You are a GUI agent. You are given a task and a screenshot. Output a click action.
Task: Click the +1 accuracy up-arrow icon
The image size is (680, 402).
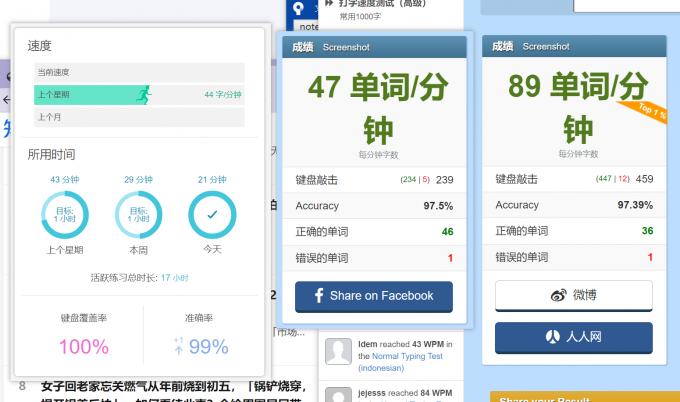tap(178, 346)
